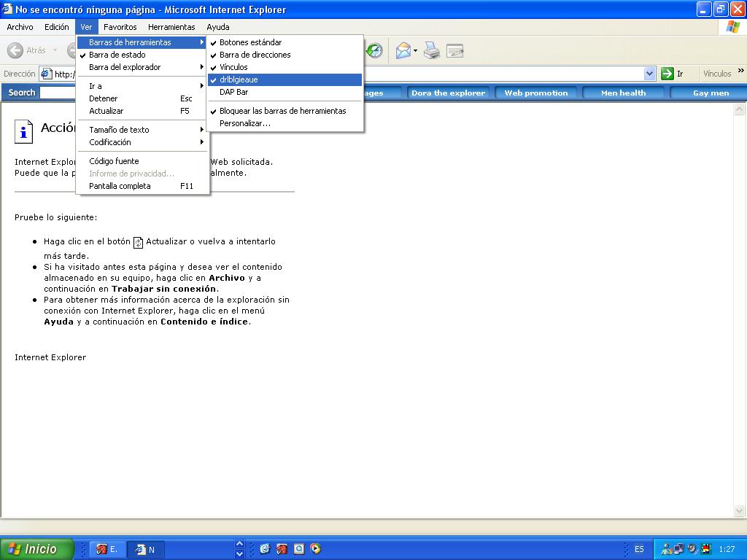Toggle Barra de direcciones toolbar
Screen dimensions: 747x560
coord(285,55)
